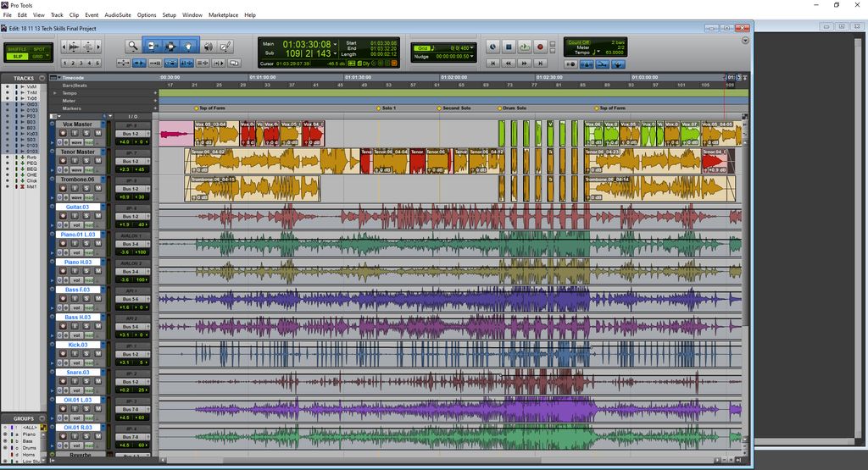The width and height of the screenshot is (868, 470).
Task: Select the OH.01 L.03 track name
Action: tap(77, 400)
